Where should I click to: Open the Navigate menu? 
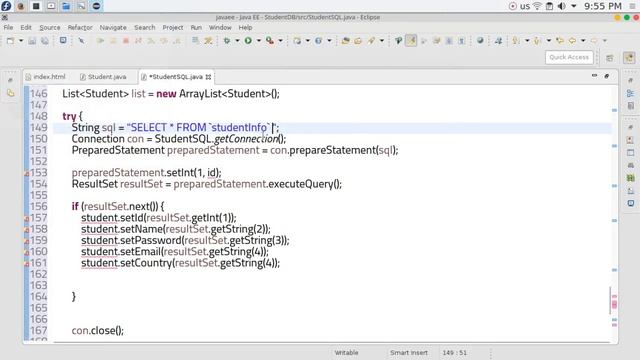tap(113, 27)
